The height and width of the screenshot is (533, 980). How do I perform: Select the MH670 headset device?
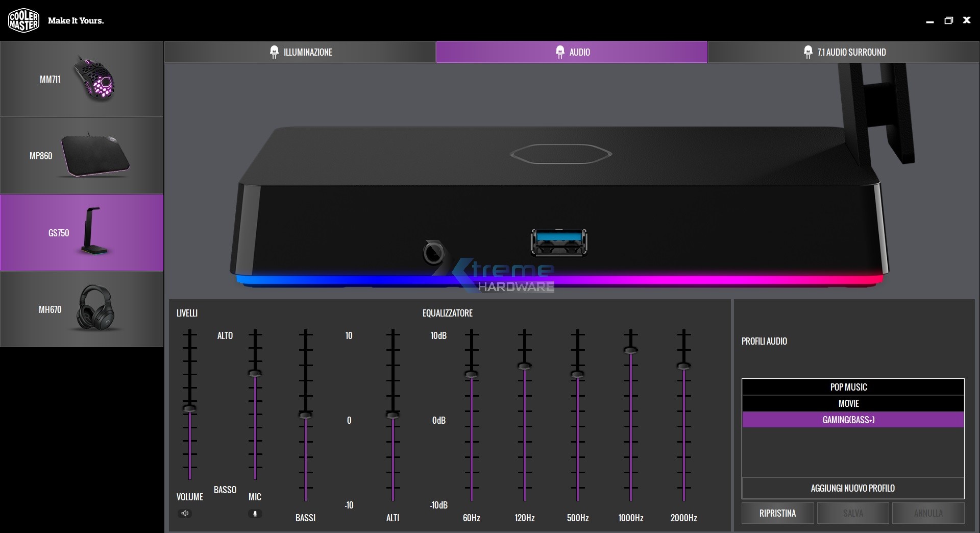coord(82,309)
